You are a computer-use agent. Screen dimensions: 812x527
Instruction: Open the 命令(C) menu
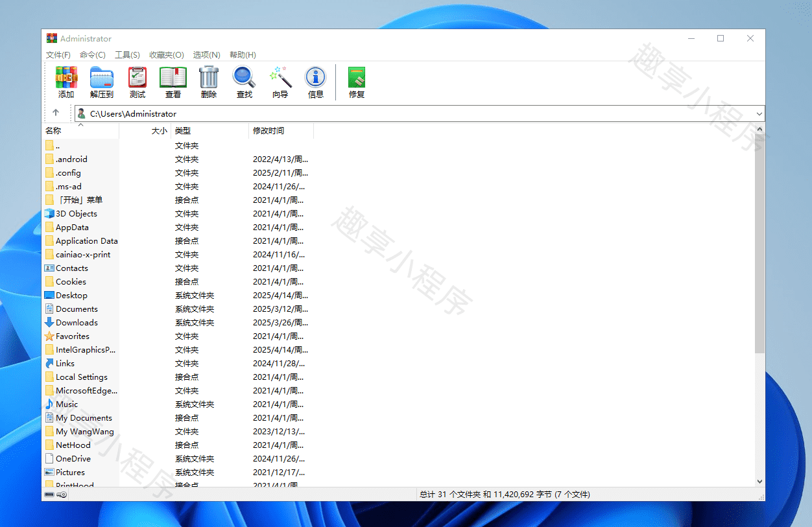pos(93,55)
